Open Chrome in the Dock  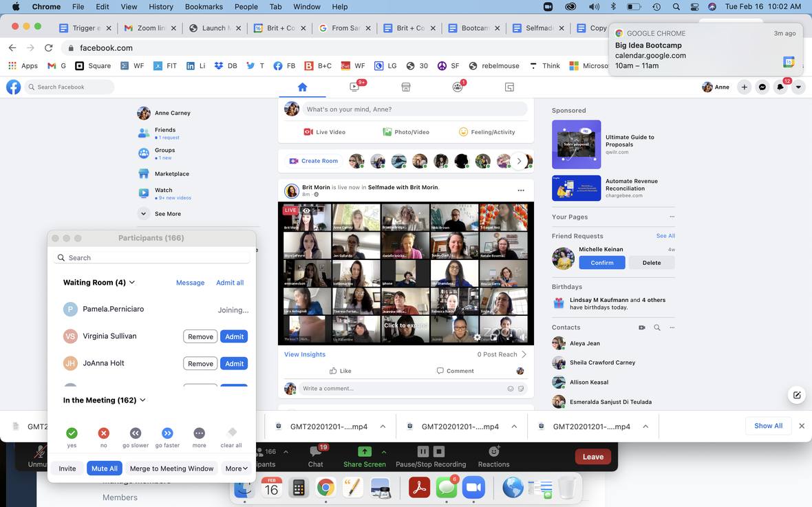(325, 487)
